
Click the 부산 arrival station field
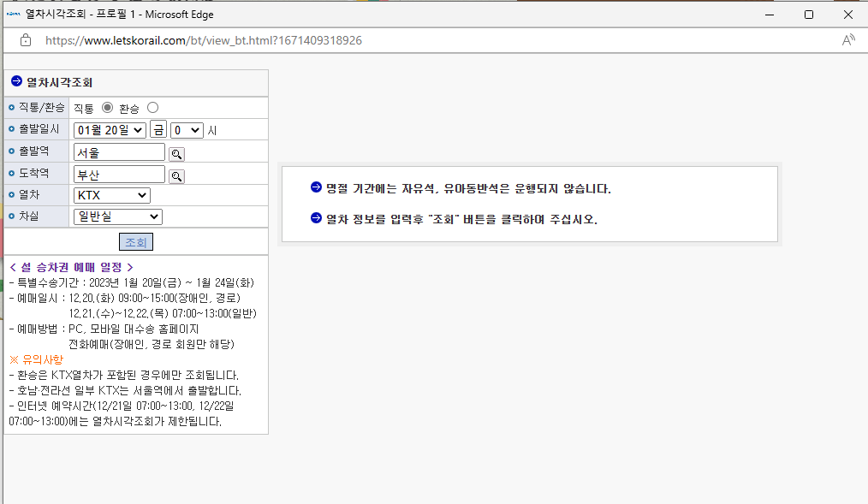[x=118, y=173]
